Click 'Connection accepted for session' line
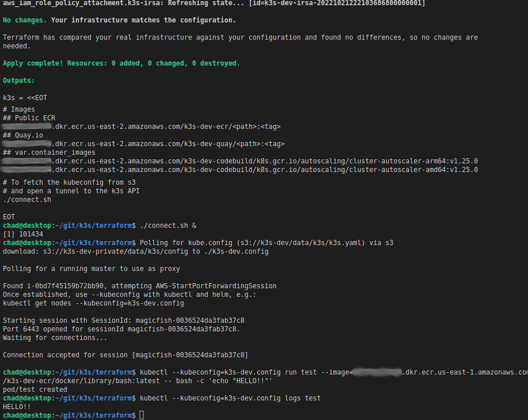 coord(125,355)
